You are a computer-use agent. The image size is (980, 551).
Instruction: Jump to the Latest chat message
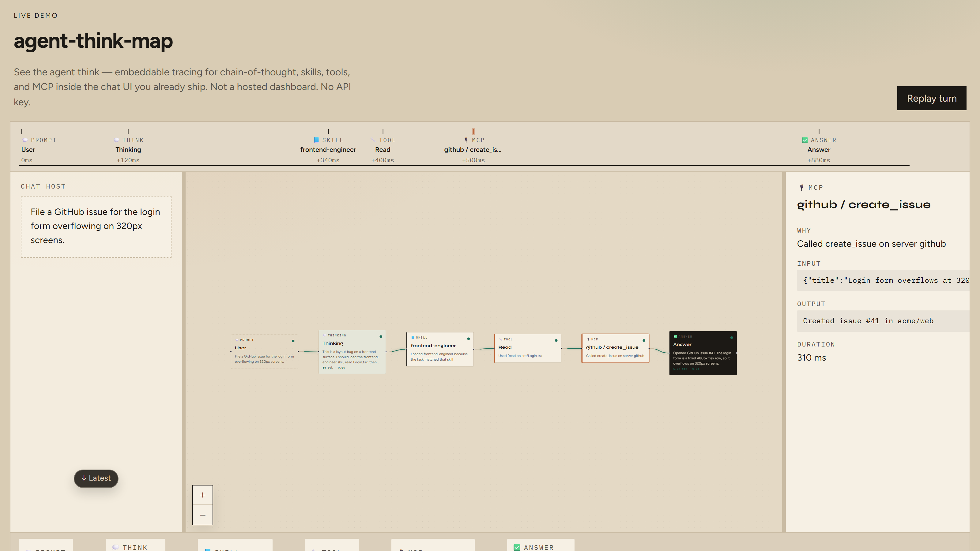[96, 478]
